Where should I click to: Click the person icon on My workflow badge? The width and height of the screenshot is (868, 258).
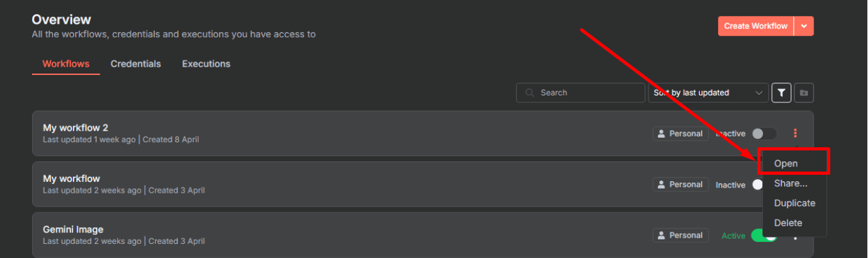[662, 184]
